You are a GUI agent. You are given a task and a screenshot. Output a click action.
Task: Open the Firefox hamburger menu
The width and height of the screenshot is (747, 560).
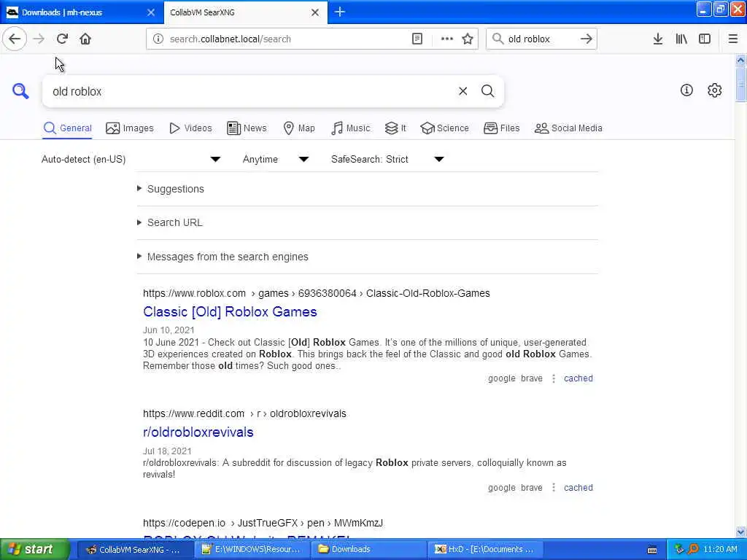pos(733,39)
